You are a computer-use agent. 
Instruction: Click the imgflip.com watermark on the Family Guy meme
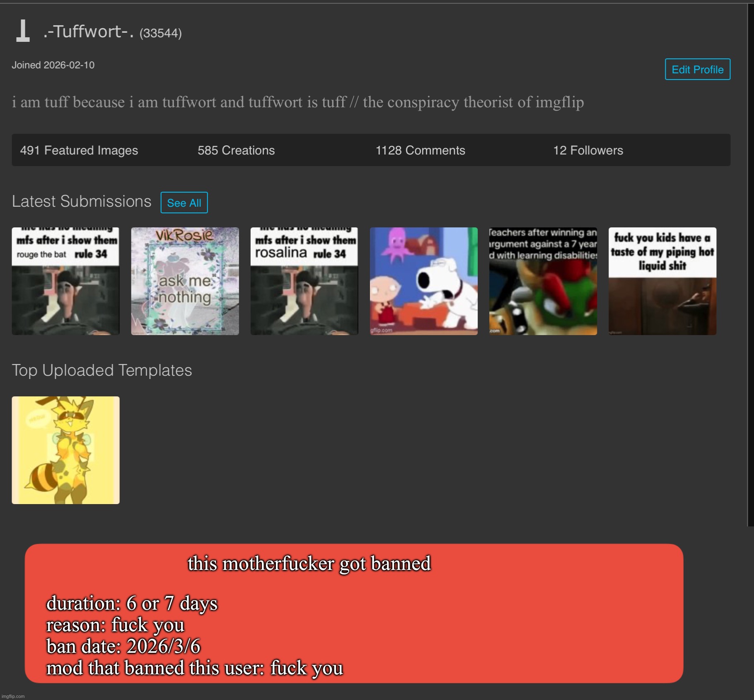pyautogui.click(x=380, y=331)
